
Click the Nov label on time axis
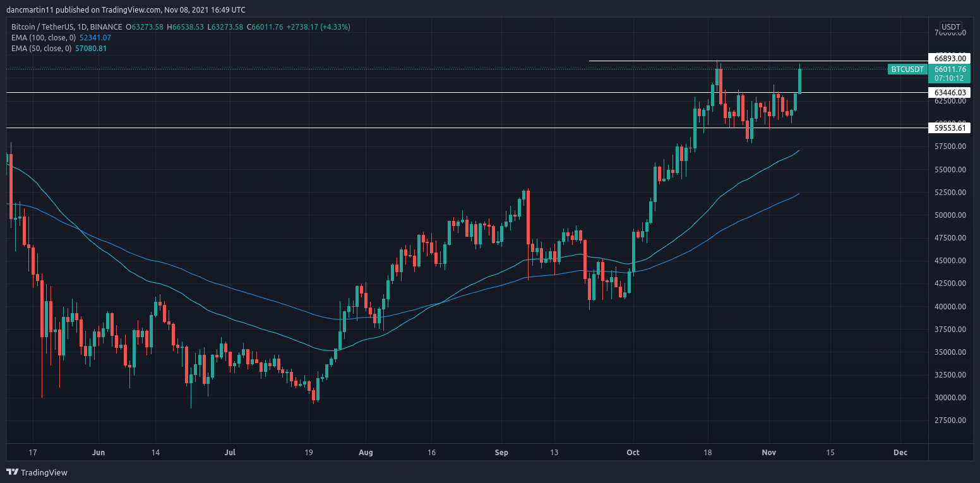[770, 453]
